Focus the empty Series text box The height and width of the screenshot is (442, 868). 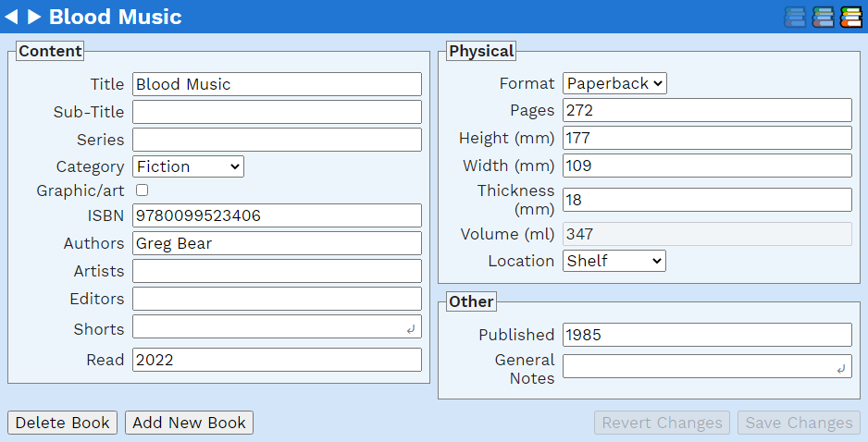[277, 140]
